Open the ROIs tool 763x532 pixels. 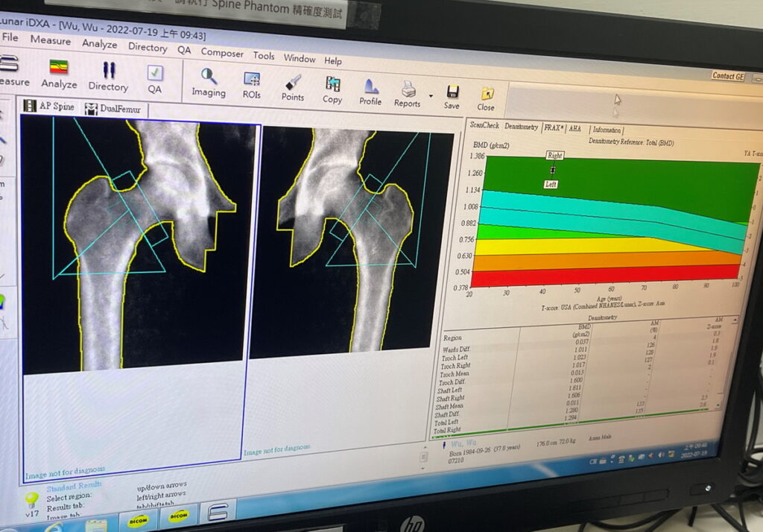click(252, 85)
